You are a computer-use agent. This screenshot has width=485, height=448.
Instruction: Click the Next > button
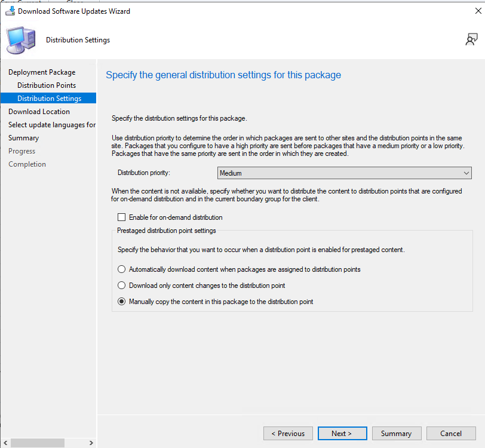point(342,434)
